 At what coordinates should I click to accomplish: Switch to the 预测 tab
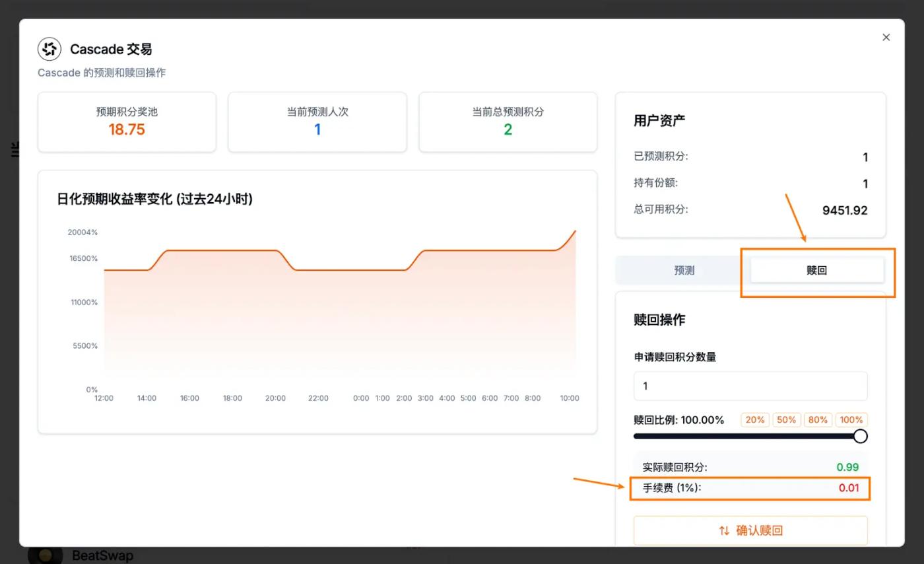(684, 270)
